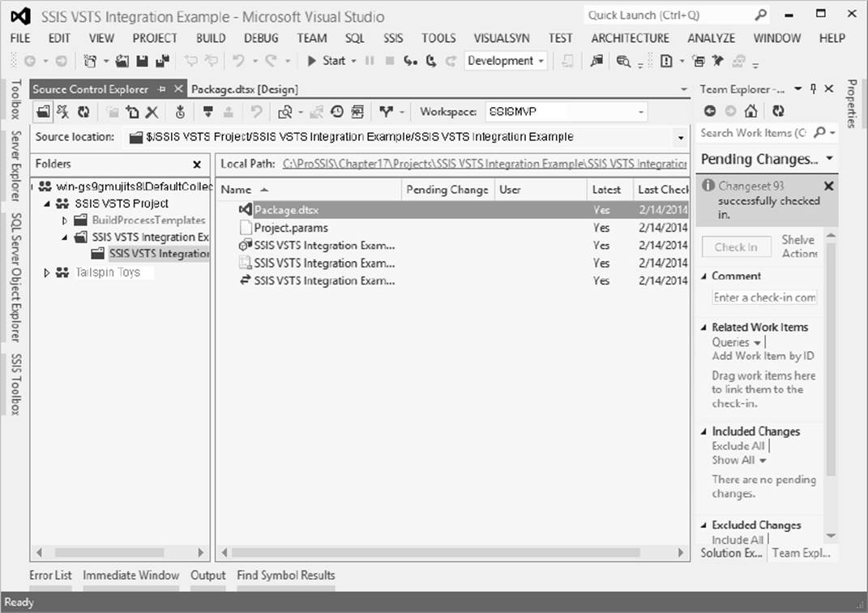Click the Exclude All link
The width and height of the screenshot is (868, 613).
[x=738, y=446]
